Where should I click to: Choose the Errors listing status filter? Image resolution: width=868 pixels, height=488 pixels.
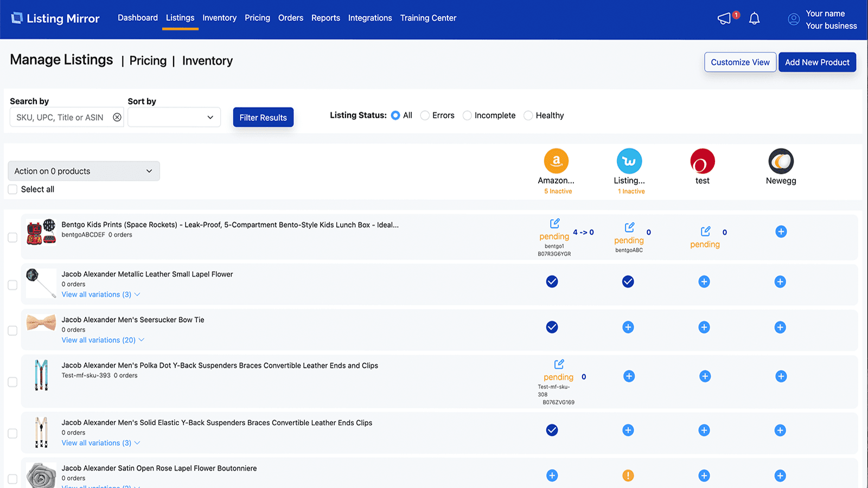coord(425,115)
